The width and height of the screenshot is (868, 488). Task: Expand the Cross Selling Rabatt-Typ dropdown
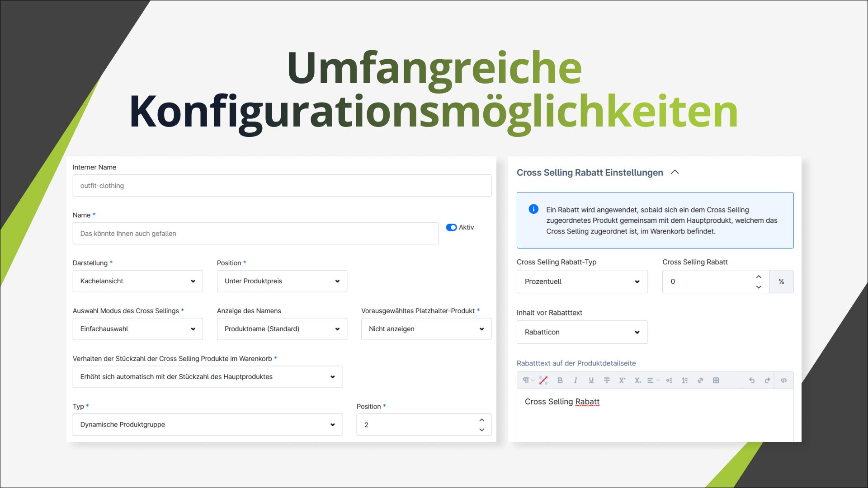[x=582, y=282]
